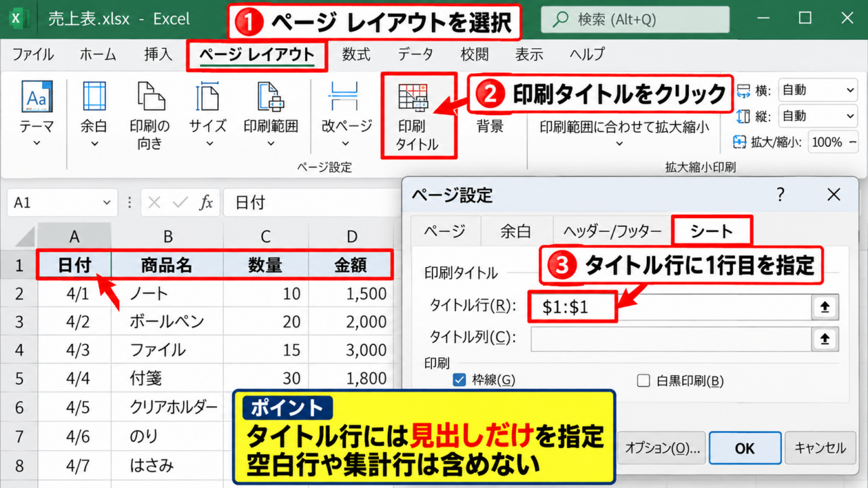Open the 改ページ breaks menu
868x488 pixels.
[x=346, y=114]
